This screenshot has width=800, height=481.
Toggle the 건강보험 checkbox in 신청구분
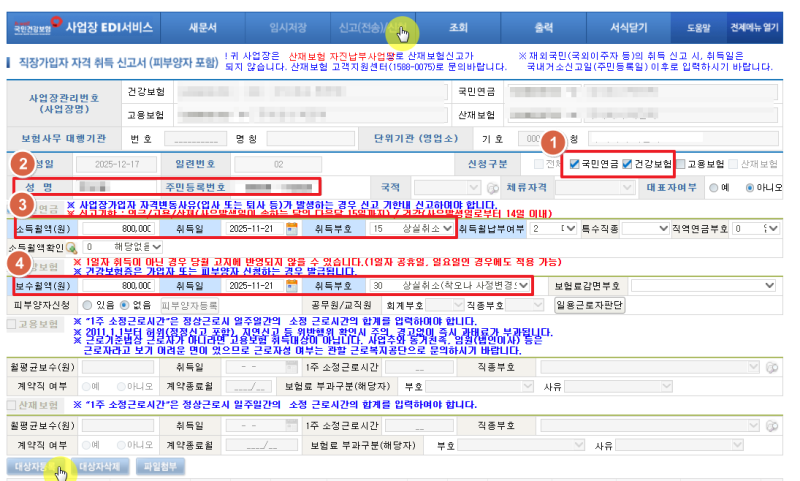(x=627, y=164)
